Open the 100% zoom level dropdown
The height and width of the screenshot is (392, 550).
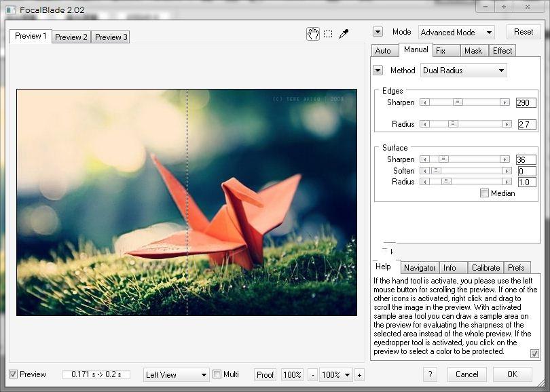coord(336,375)
